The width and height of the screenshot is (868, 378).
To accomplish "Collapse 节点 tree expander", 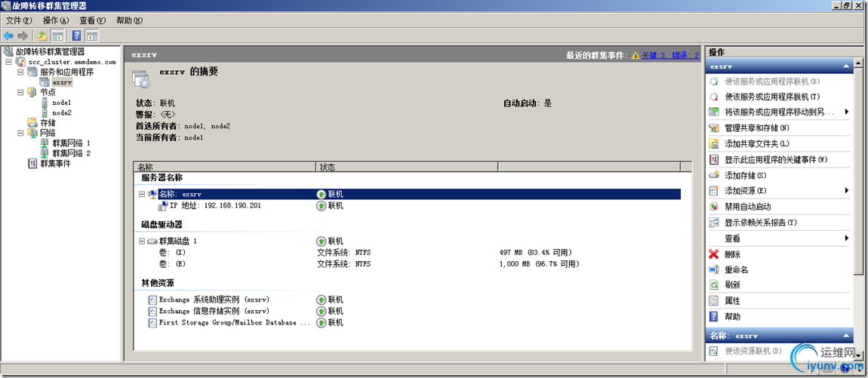I will point(20,92).
